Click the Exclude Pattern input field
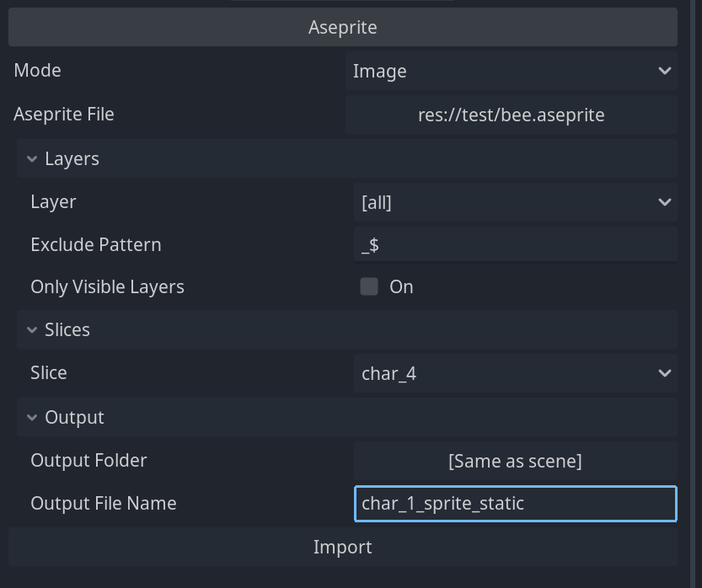Viewport: 702px width, 588px height. [515, 245]
